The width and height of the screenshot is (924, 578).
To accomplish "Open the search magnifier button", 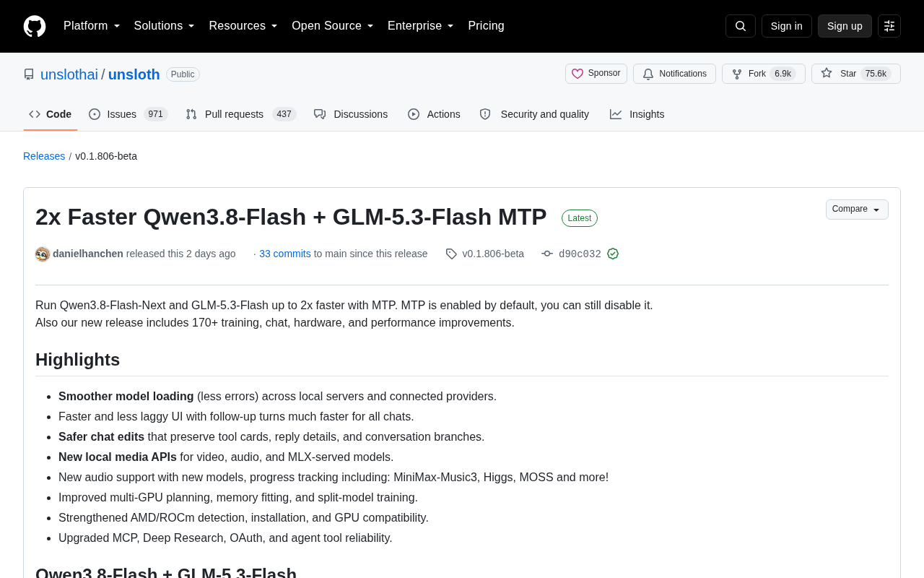I will tap(741, 26).
